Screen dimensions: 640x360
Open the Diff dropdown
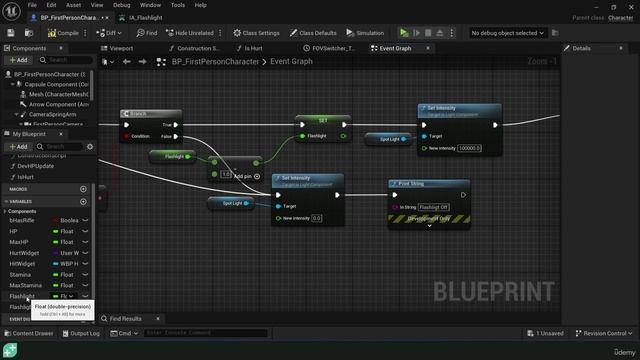point(109,33)
